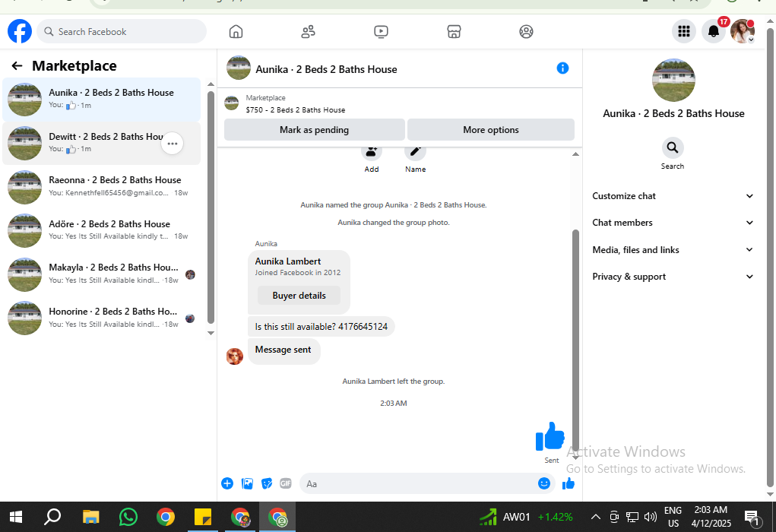Click the ENG US language indicator

pos(673,517)
